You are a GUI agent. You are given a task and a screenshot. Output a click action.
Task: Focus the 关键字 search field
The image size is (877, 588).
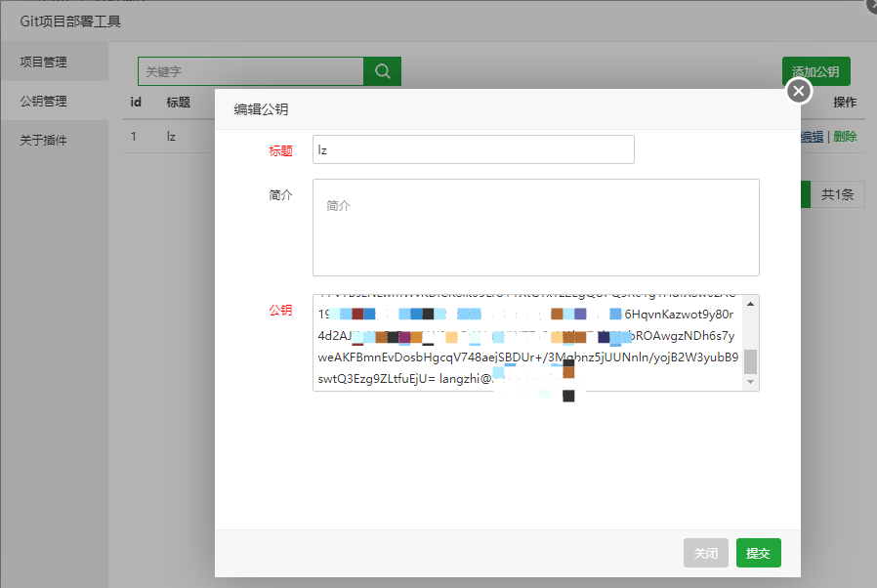pyautogui.click(x=251, y=71)
